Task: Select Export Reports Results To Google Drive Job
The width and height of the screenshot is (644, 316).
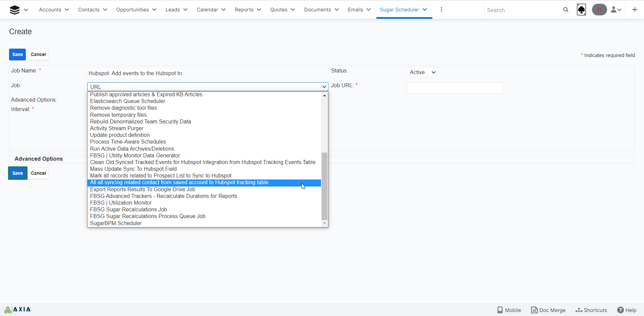Action: click(204, 190)
